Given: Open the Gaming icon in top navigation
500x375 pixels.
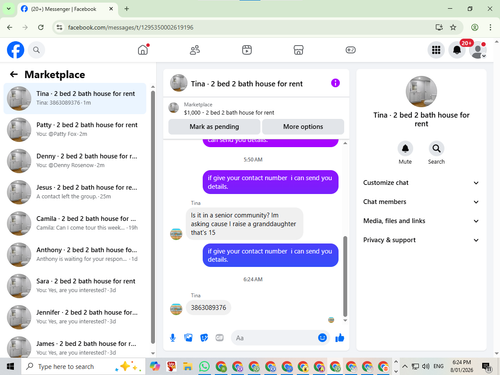Looking at the screenshot, I should coord(350,50).
